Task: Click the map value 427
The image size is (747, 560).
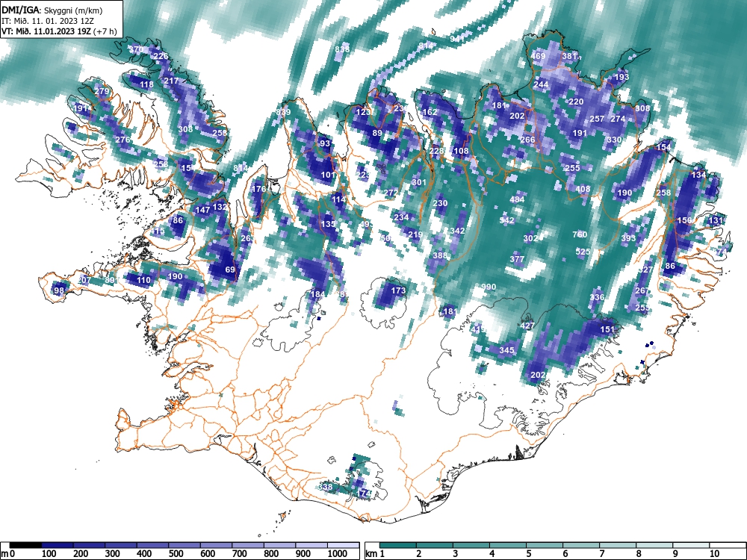Action: (x=527, y=326)
